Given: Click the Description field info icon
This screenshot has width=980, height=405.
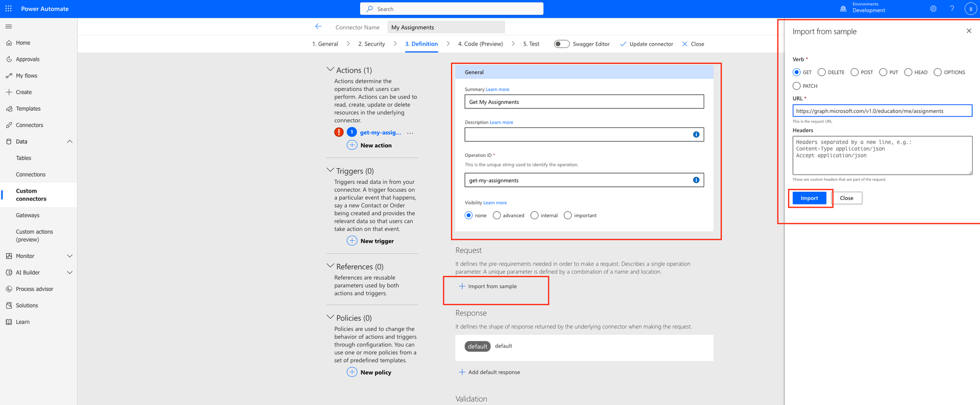Looking at the screenshot, I should 696,134.
